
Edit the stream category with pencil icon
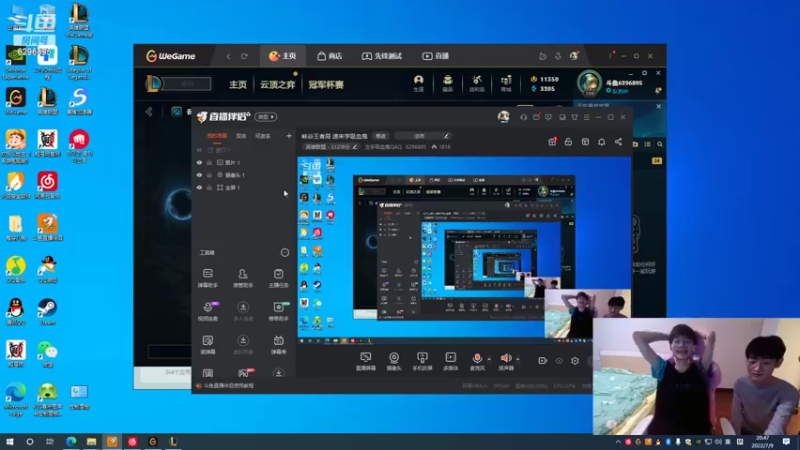click(355, 147)
